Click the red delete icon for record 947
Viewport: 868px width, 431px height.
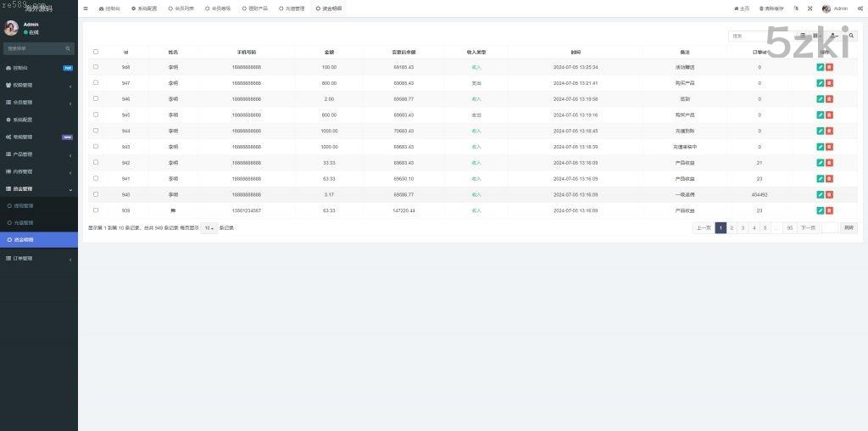tap(829, 82)
